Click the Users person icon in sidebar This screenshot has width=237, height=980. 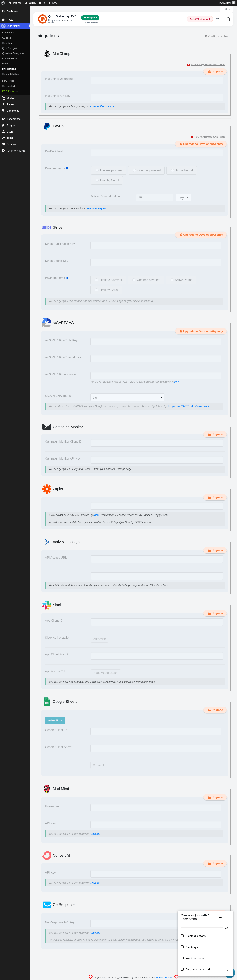coord(4,132)
